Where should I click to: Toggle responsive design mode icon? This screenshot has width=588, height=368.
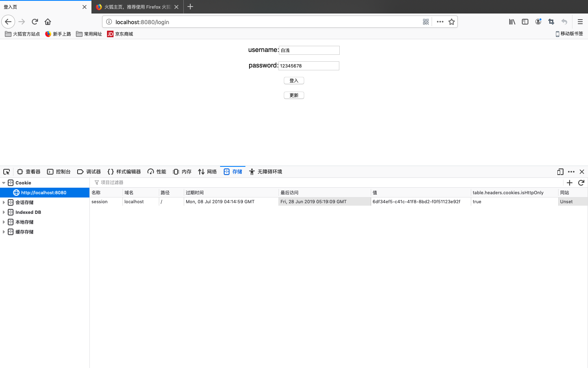(560, 172)
